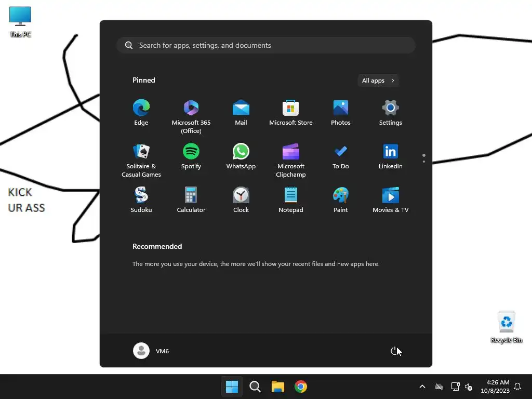Open the notification bell
The height and width of the screenshot is (399, 532).
pos(518,387)
